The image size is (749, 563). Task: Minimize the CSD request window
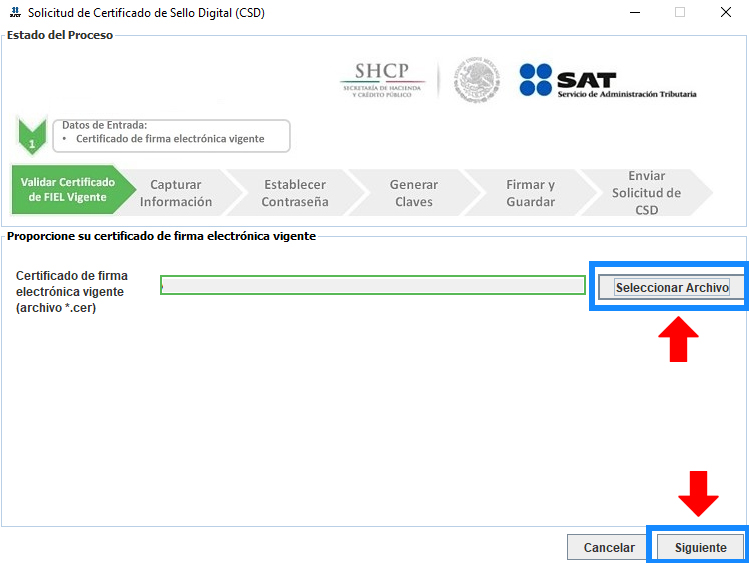point(633,13)
